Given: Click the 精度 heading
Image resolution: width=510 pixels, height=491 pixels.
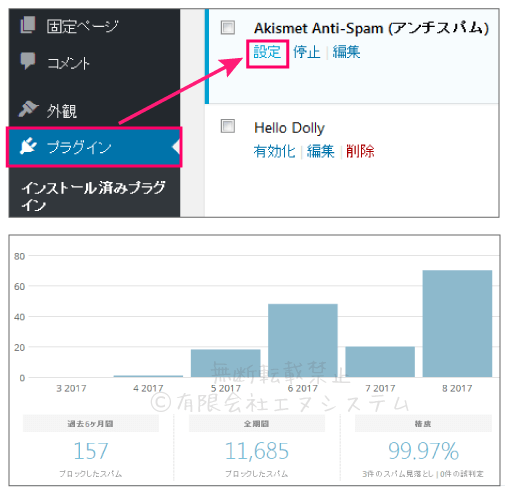Looking at the screenshot, I should [423, 424].
